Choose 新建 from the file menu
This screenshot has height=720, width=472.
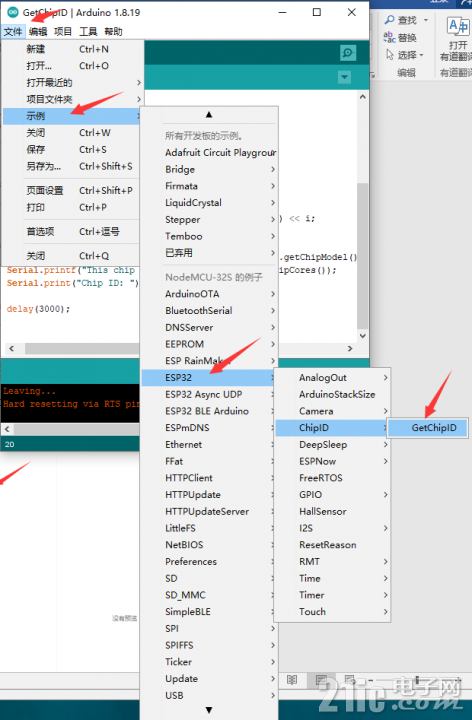[71, 49]
